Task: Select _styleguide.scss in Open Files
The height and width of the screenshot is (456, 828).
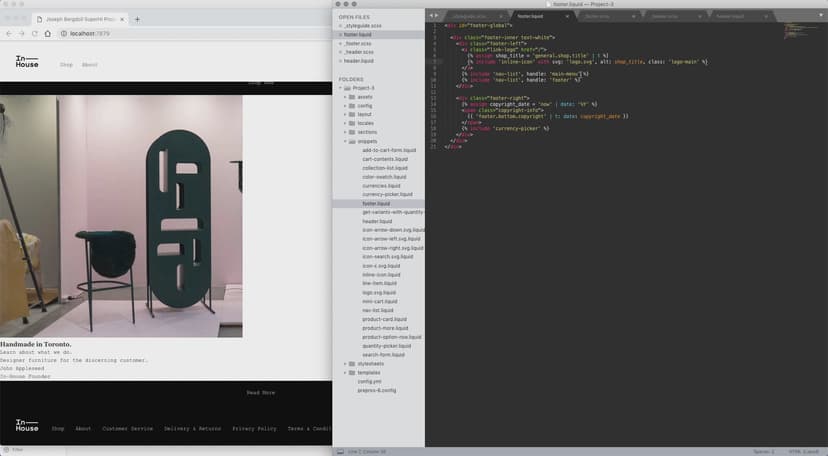Action: click(364, 25)
